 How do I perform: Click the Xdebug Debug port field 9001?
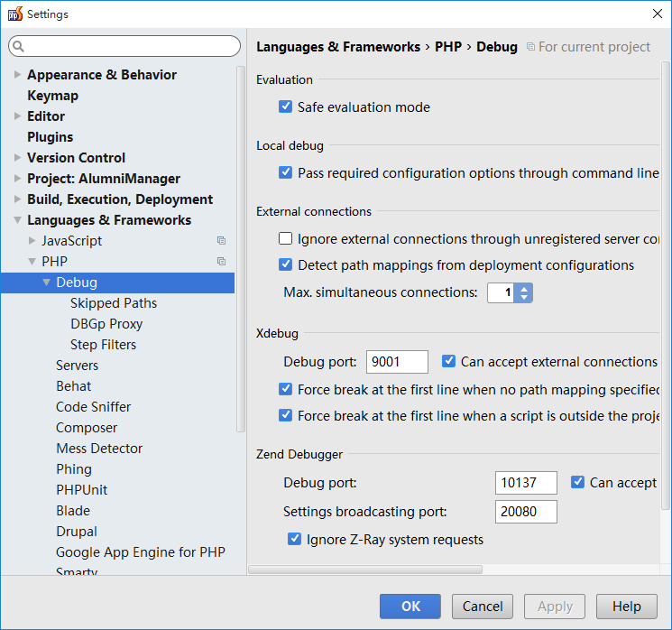397,362
